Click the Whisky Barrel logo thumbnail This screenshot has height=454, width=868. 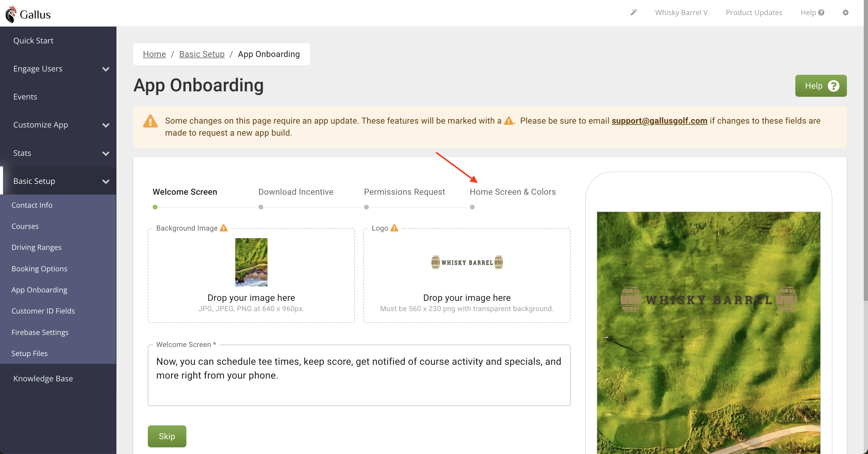(467, 262)
